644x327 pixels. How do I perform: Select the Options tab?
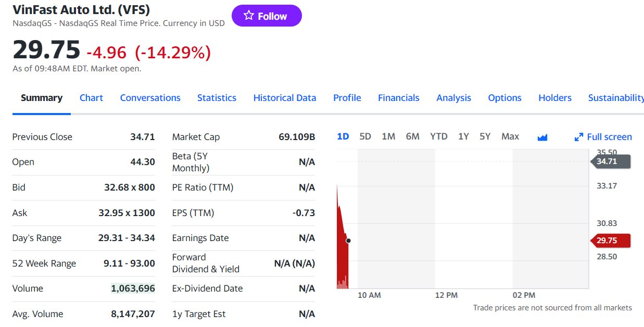504,98
